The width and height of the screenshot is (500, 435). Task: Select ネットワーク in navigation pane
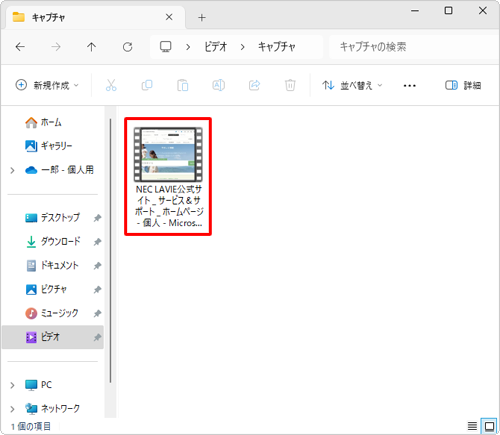click(x=53, y=409)
